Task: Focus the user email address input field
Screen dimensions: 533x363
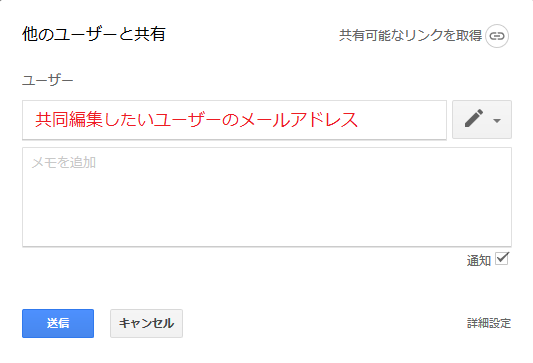Action: (x=234, y=120)
